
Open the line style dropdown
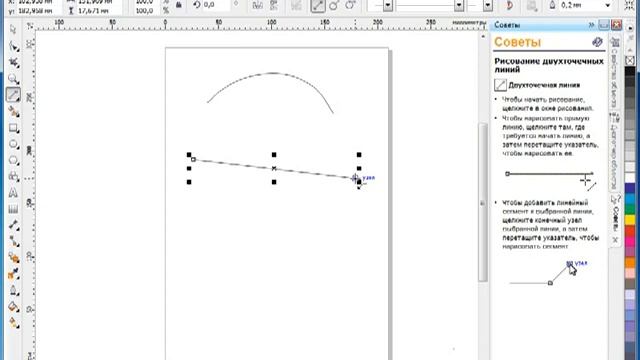click(x=459, y=5)
